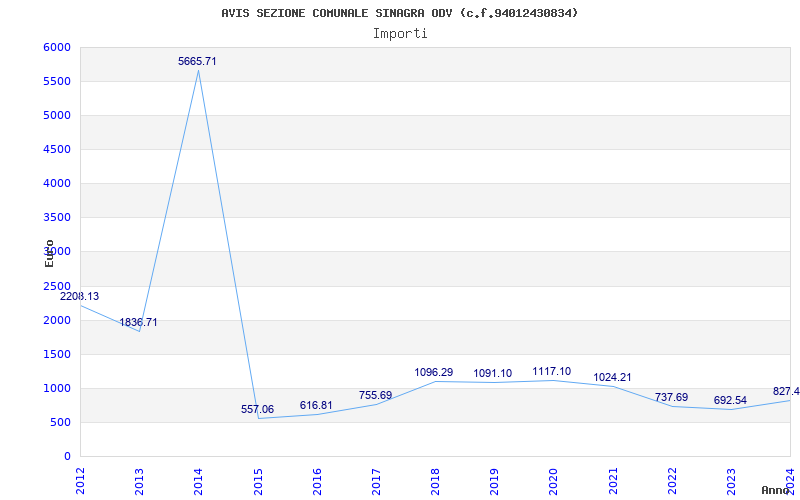Select the 5000 y-axis tick label

(57, 115)
